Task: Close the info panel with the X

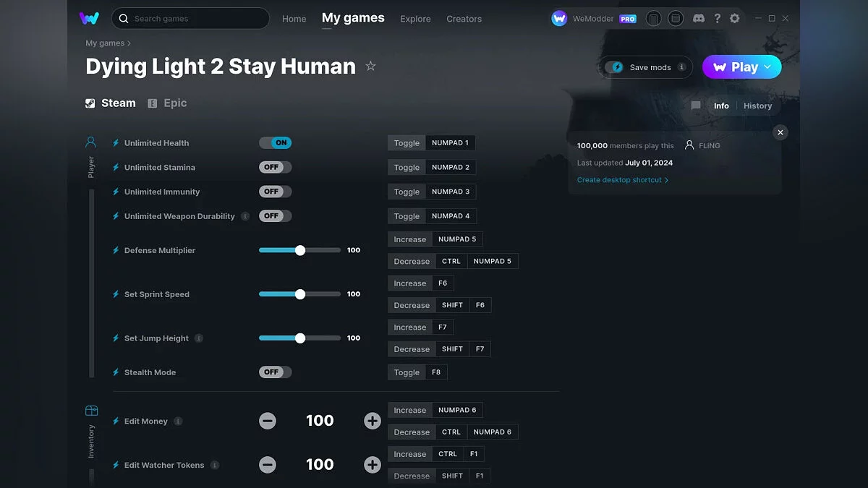Action: (x=780, y=132)
